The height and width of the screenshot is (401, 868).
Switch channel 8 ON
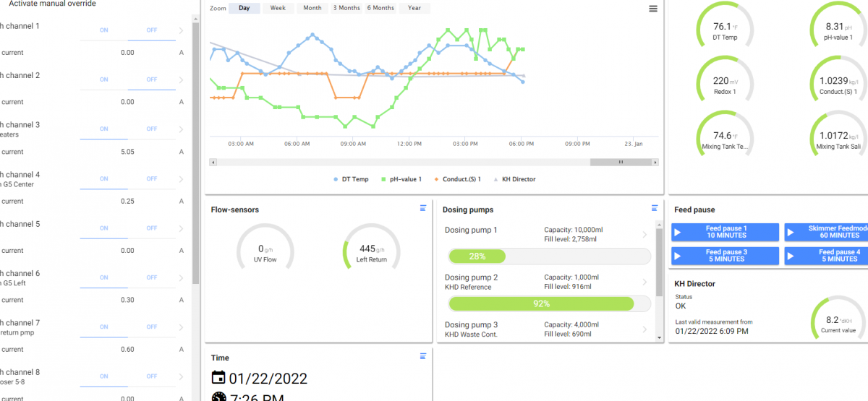103,376
